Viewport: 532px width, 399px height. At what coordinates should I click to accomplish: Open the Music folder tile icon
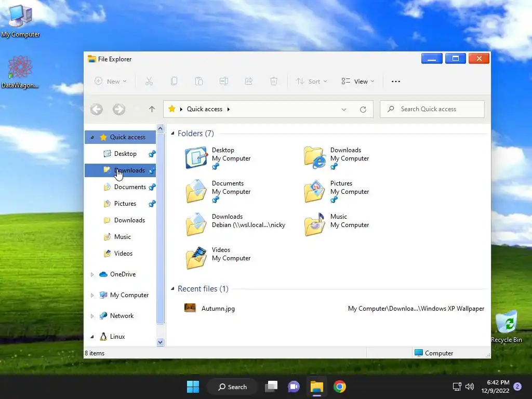(315, 224)
